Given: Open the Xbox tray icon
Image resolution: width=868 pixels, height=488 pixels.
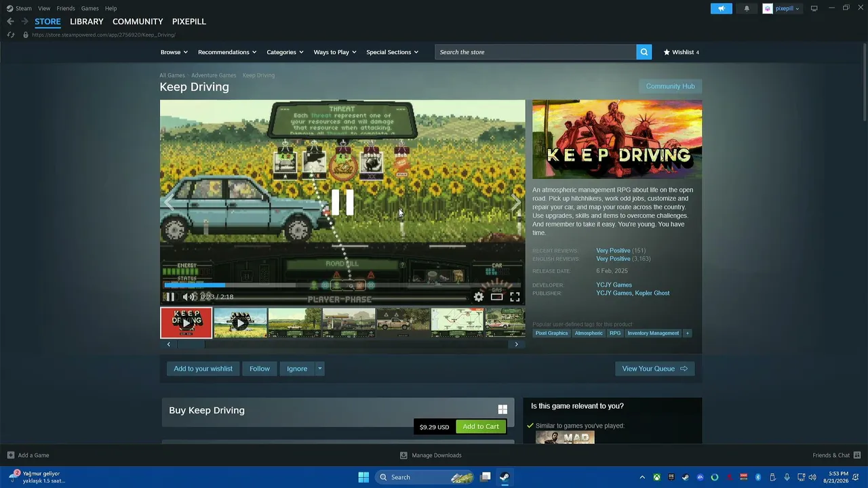Looking at the screenshot, I should coord(657,477).
